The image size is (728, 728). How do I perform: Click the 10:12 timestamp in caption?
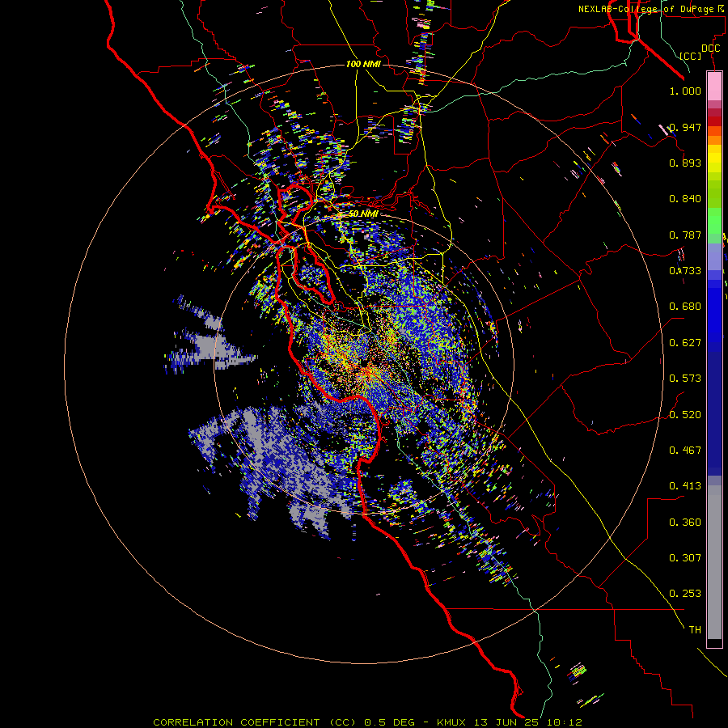(x=564, y=722)
